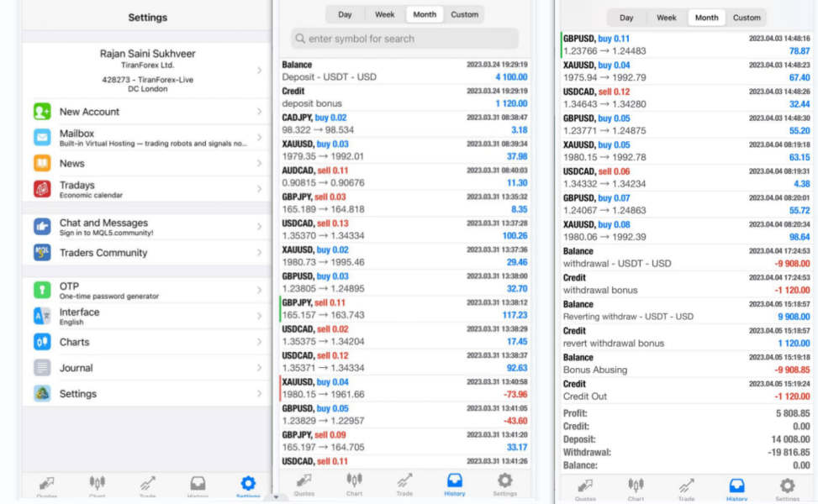Open Quotes tab icon on the left Settings screen

(x=47, y=484)
